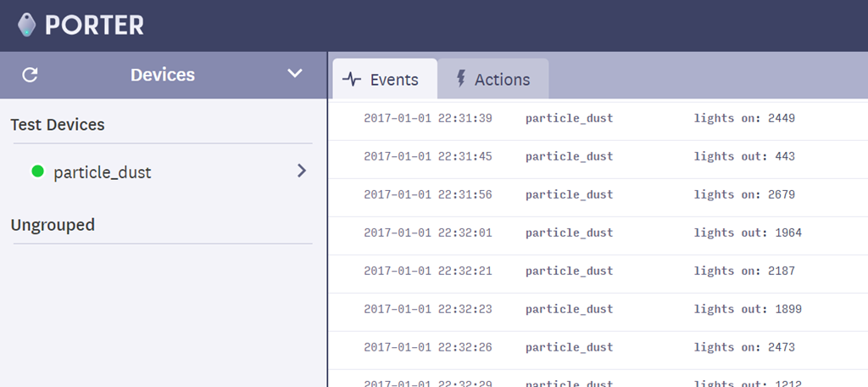
Task: Select the event 'lights on: 2473'
Action: pyautogui.click(x=743, y=347)
